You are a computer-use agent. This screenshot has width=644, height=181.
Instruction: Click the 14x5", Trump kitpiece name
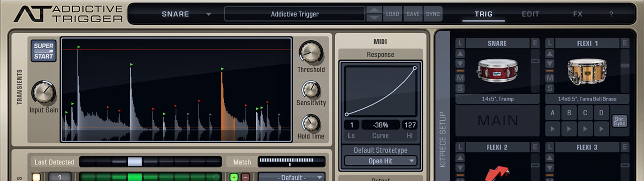click(x=497, y=99)
